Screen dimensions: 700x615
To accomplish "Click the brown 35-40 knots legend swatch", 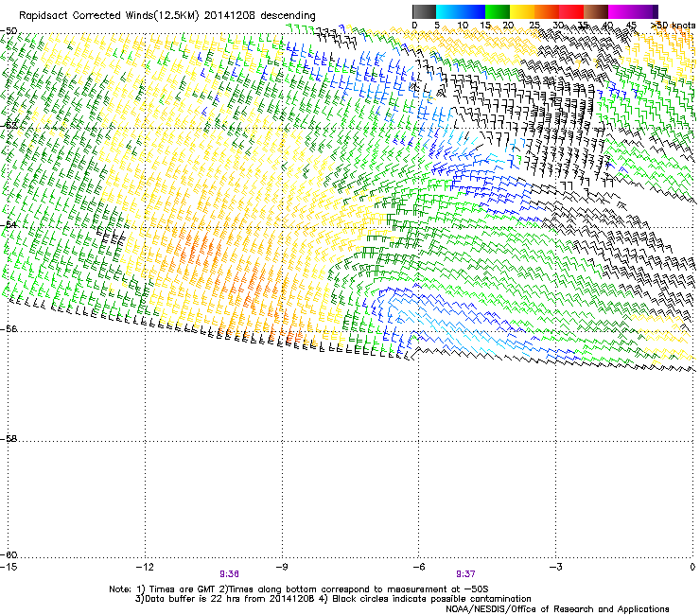I will coord(596,11).
